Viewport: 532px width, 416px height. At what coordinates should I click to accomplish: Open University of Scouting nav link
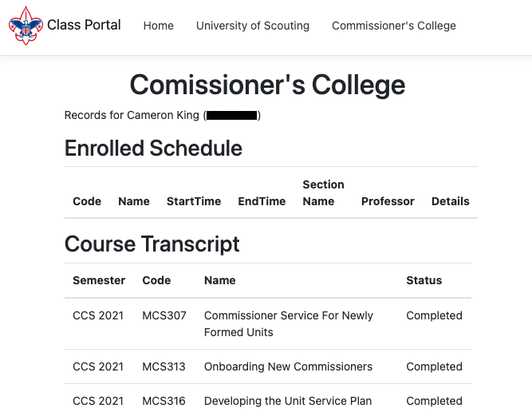pos(253,26)
